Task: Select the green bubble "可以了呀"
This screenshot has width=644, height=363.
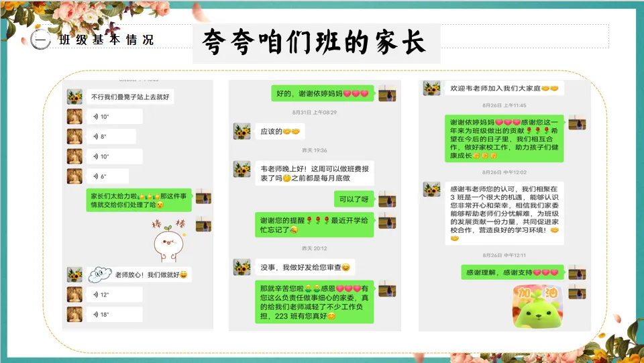Action: coord(354,199)
